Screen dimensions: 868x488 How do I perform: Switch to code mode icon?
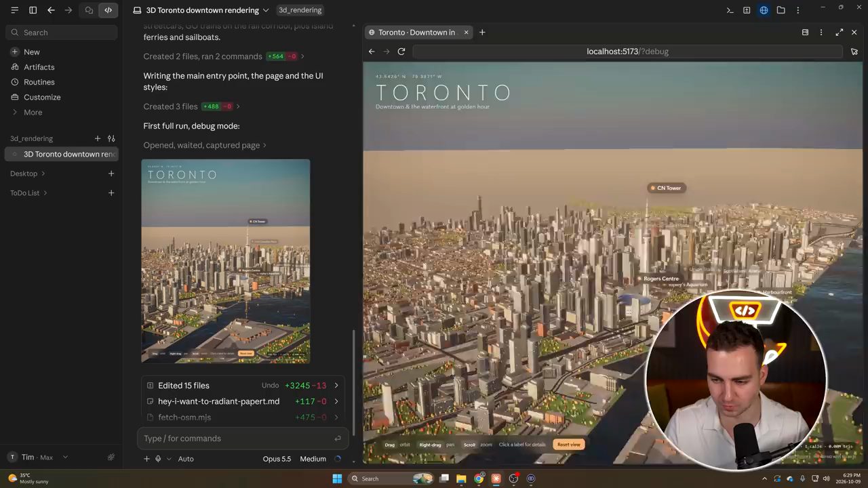point(108,10)
